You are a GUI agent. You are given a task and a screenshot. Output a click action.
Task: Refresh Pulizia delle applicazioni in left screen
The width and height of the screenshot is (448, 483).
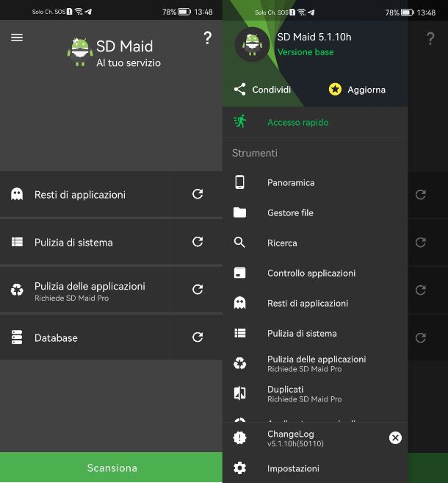198,289
